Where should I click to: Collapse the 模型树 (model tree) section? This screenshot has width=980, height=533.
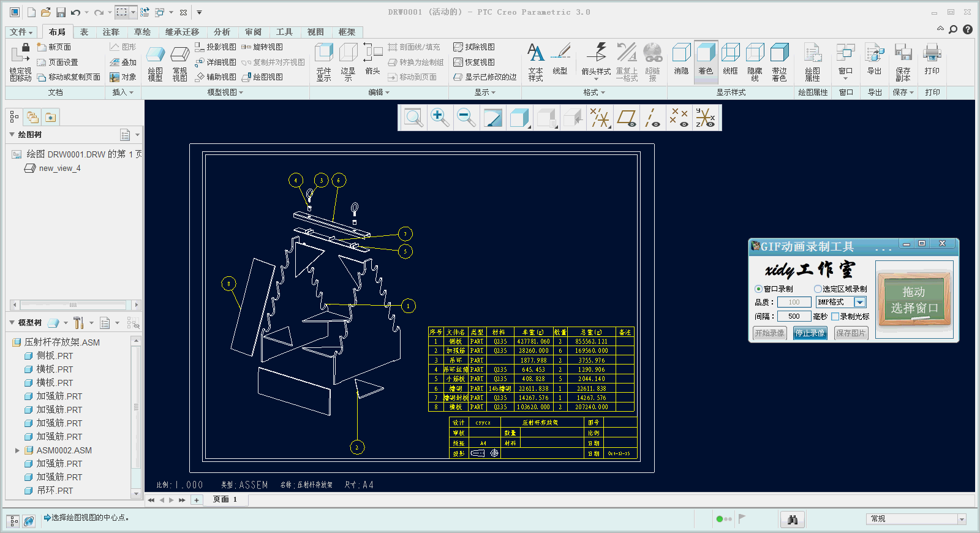[12, 322]
